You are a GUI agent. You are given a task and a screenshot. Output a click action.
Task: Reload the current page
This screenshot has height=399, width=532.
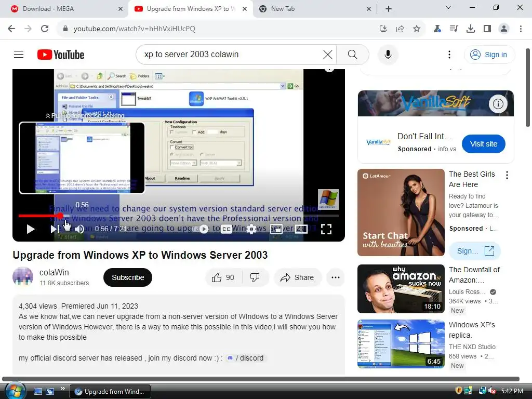click(45, 29)
